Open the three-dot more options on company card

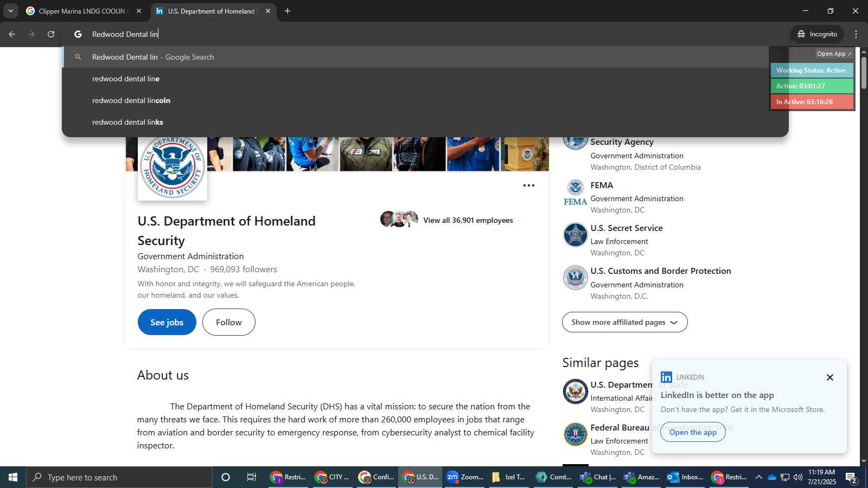[529, 185]
